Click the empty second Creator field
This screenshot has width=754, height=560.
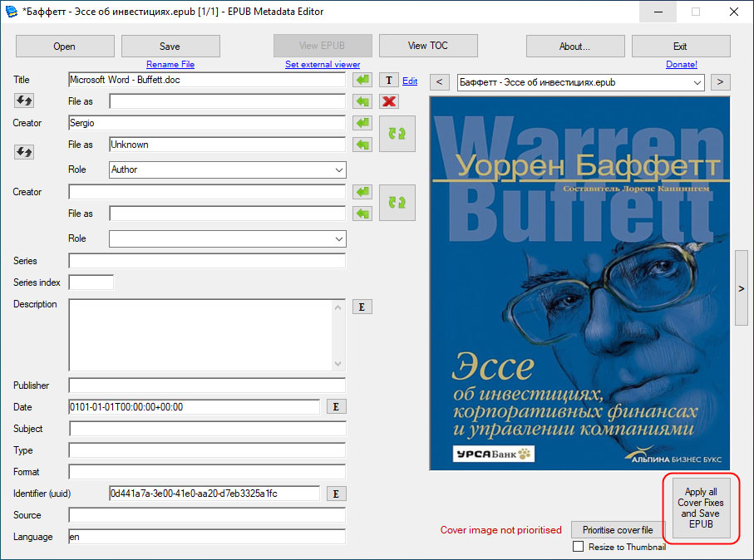pos(207,192)
